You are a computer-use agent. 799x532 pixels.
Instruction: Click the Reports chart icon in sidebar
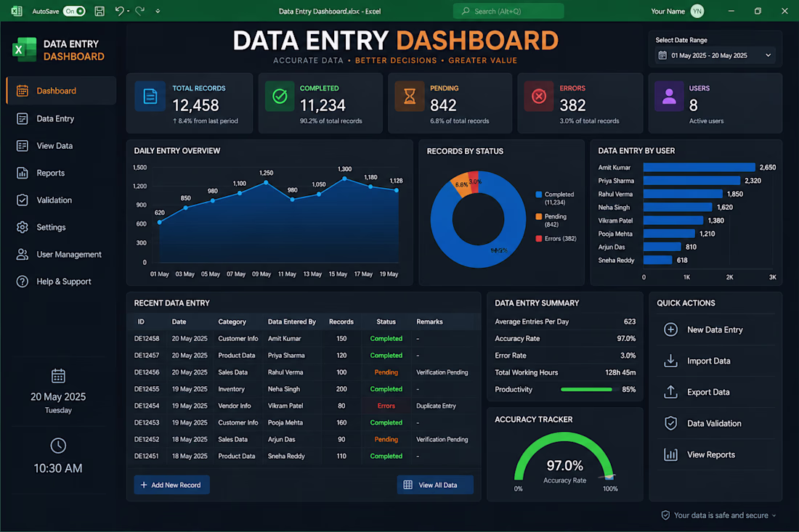tap(22, 173)
